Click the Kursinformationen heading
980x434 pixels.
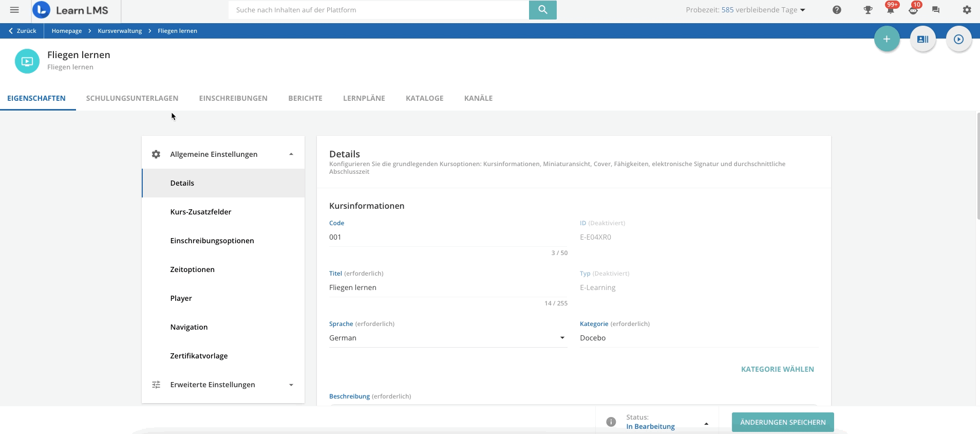(x=367, y=206)
